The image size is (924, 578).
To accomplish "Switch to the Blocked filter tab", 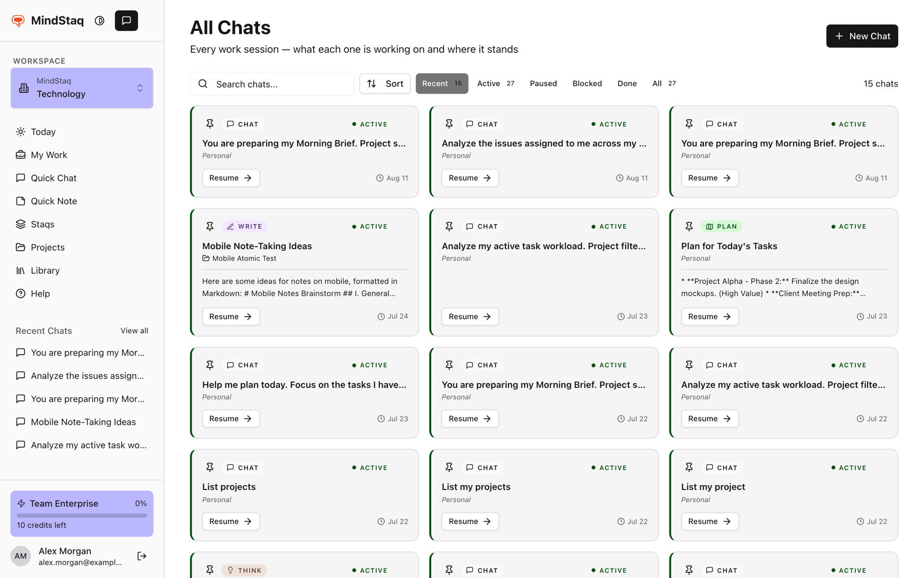I will click(x=587, y=84).
